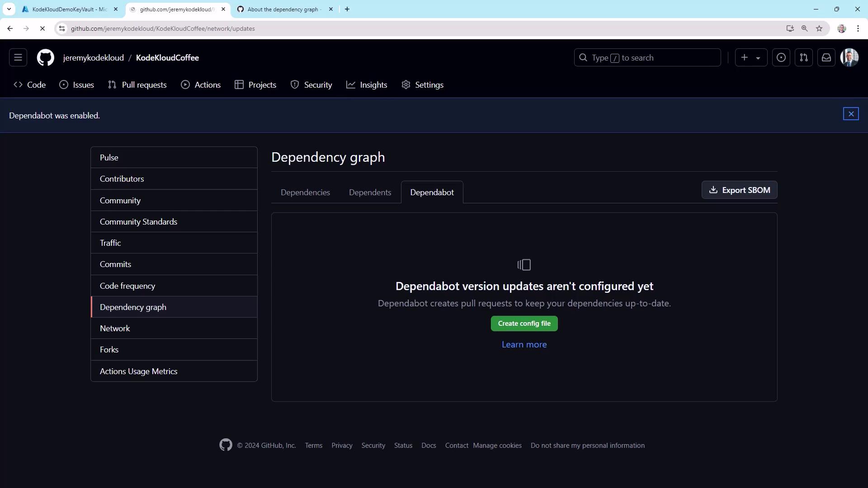
Task: Switch to the Dependencies tab
Action: pos(305,192)
